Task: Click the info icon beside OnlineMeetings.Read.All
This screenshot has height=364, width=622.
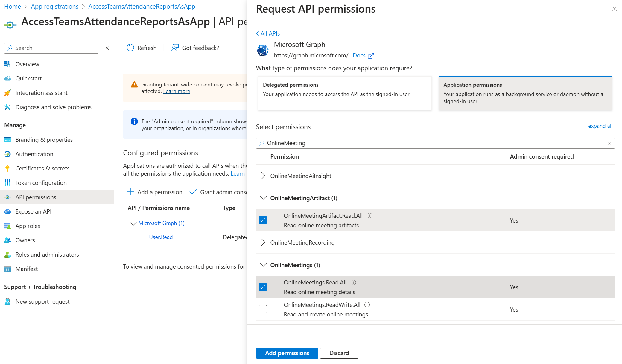Action: click(353, 282)
